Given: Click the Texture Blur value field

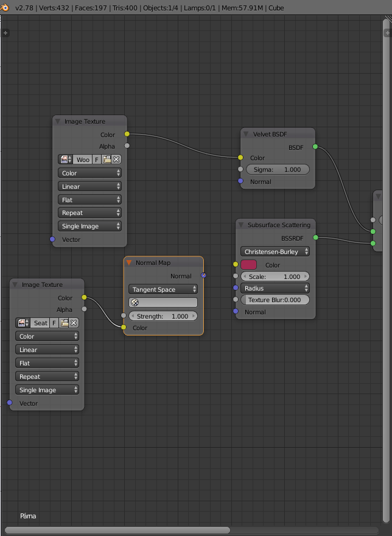Looking at the screenshot, I should 275,300.
